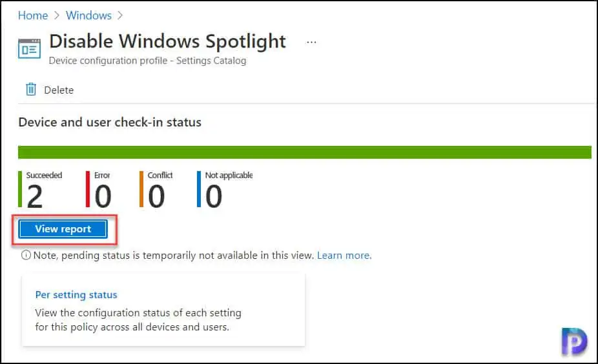598x364 pixels.
Task: Click Device and user check-in status heading
Action: click(x=110, y=123)
